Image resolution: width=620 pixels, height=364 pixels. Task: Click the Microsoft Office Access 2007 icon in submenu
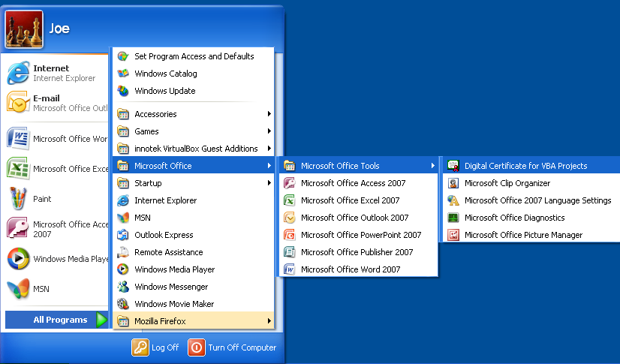point(290,183)
